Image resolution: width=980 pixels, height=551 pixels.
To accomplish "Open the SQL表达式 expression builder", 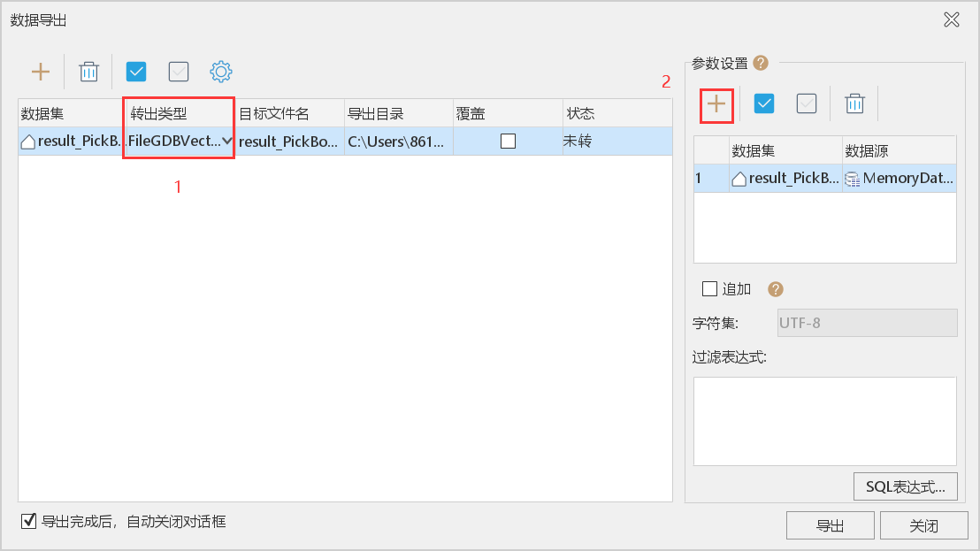I will [x=905, y=486].
